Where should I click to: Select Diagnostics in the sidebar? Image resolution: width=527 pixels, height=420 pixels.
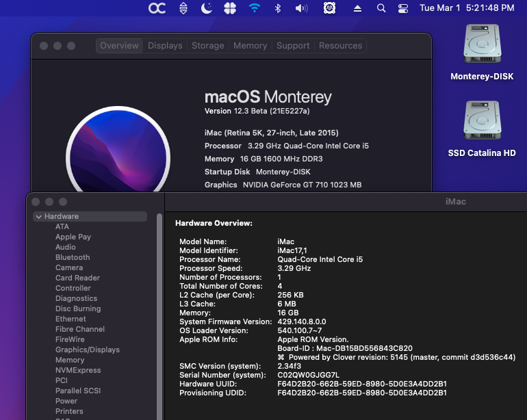(x=76, y=298)
